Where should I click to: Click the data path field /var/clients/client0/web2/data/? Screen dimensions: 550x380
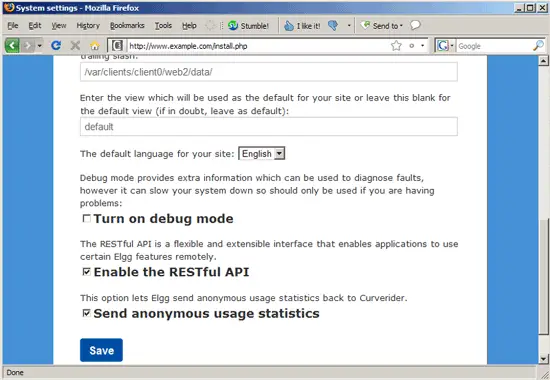(269, 72)
